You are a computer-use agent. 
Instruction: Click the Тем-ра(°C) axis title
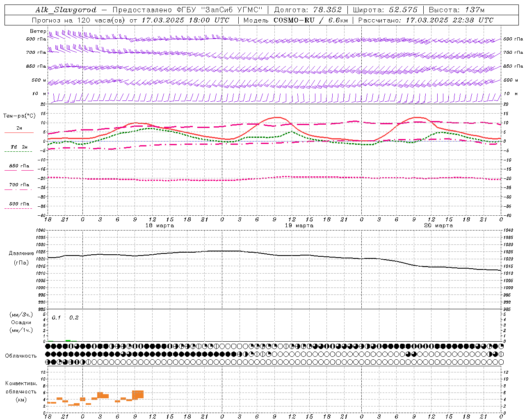pos(19,116)
